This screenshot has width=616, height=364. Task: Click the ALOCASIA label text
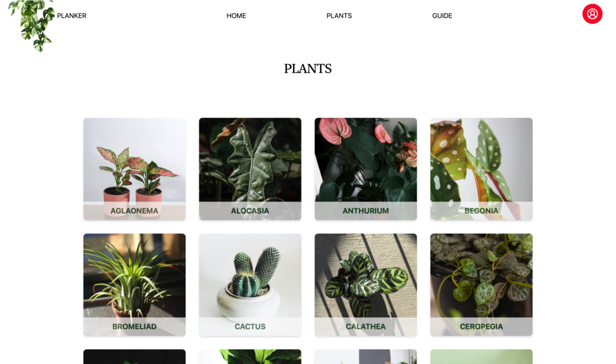250,211
